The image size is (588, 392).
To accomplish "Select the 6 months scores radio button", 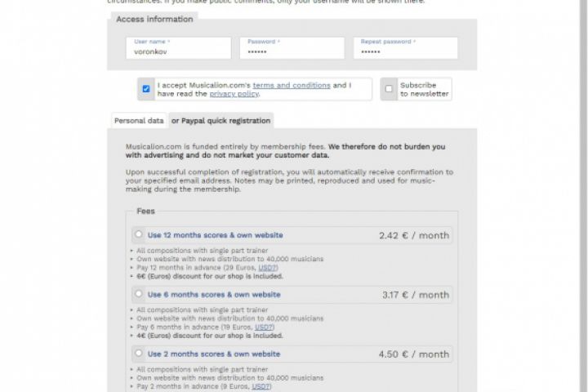I will point(138,294).
